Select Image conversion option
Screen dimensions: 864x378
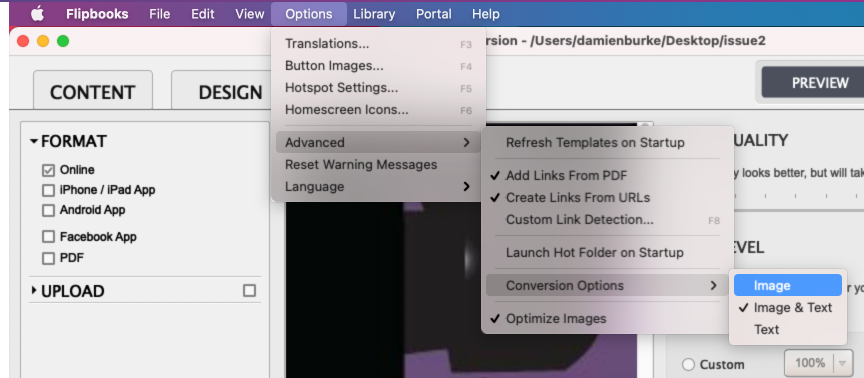coord(788,285)
